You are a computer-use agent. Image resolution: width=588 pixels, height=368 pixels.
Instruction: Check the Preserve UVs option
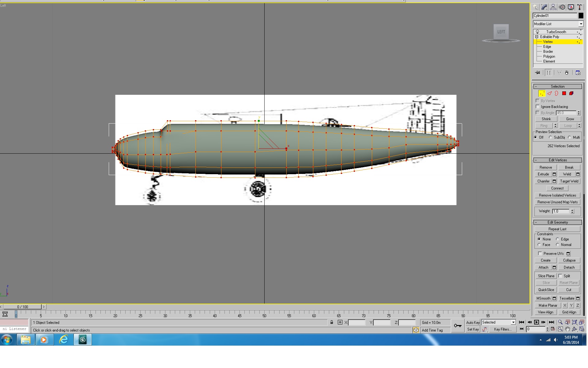coord(540,254)
